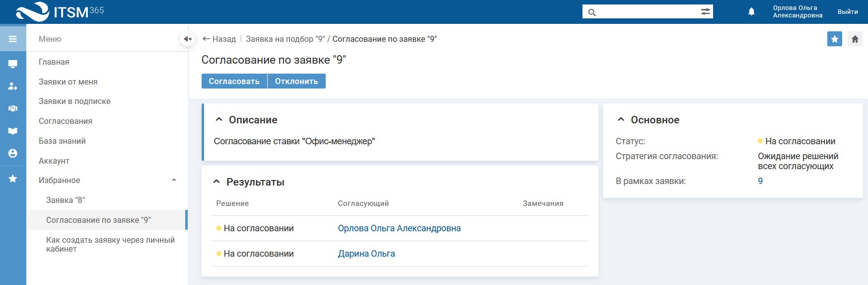Open search filter settings sliders
The image size is (868, 285).
[705, 11]
